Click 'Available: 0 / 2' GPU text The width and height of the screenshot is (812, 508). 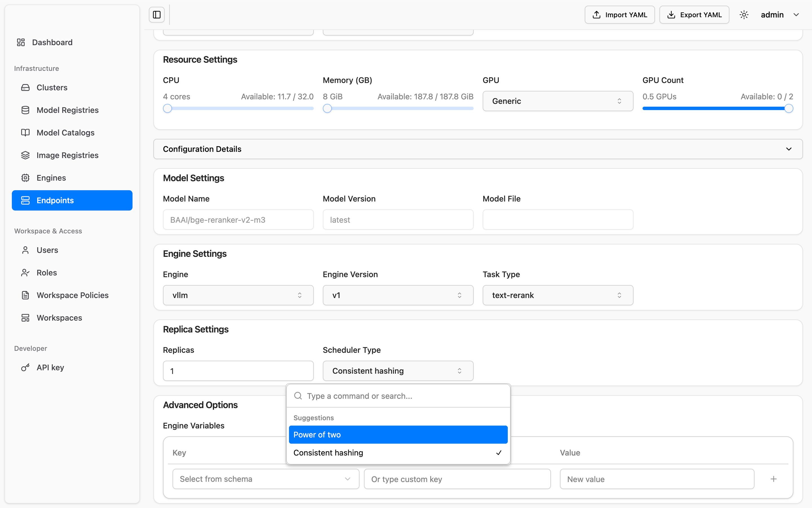click(x=767, y=97)
